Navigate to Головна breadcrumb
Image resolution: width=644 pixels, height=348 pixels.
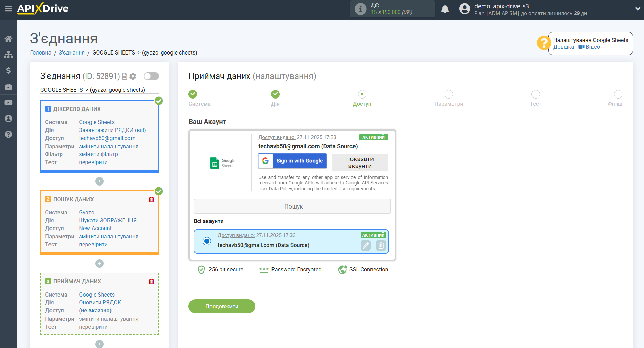40,52
